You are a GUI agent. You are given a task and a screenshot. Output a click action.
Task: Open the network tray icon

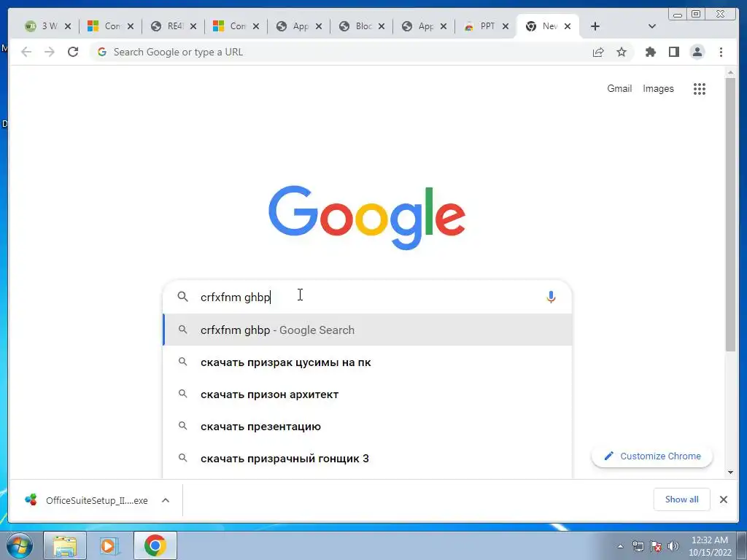pos(638,546)
